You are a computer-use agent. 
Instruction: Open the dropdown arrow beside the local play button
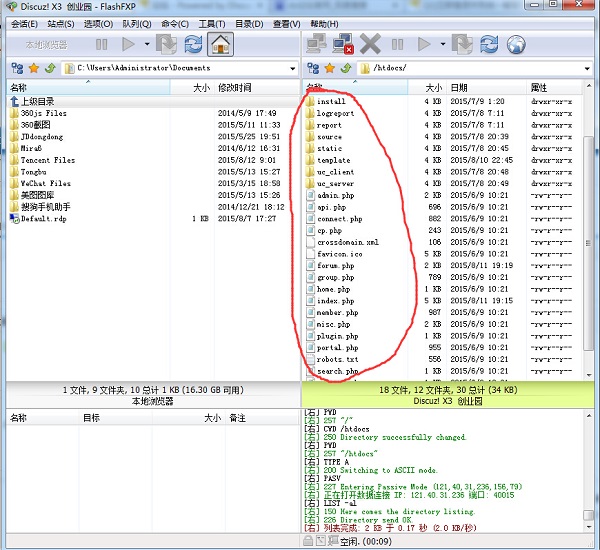click(147, 44)
